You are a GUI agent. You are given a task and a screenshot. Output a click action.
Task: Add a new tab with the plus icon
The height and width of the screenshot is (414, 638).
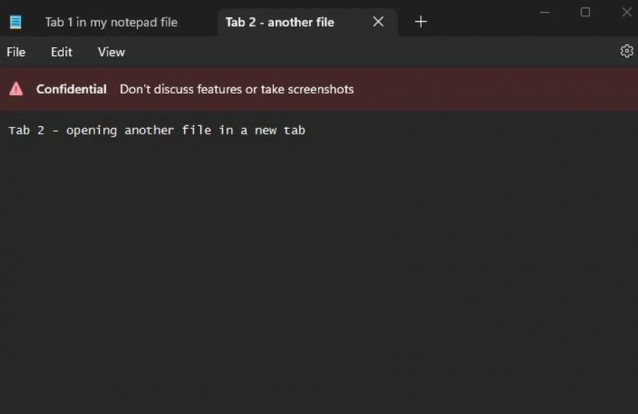point(421,22)
